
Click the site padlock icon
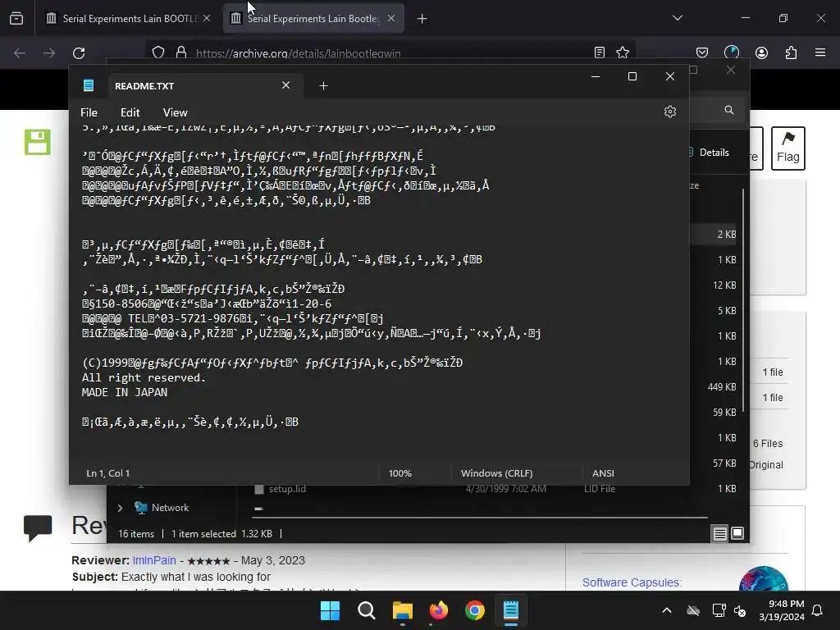pyautogui.click(x=181, y=52)
